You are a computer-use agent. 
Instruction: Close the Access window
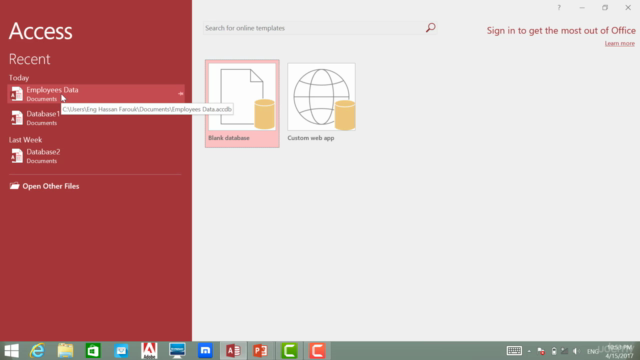coord(628,8)
